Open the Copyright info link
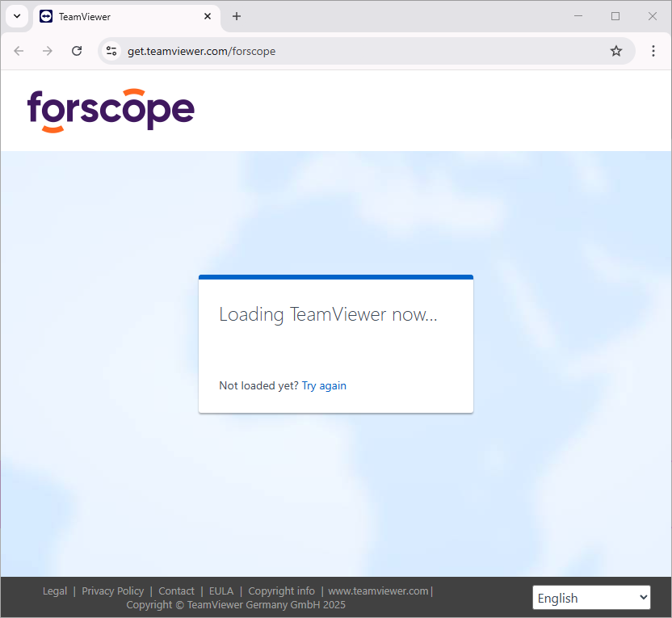 coord(282,591)
